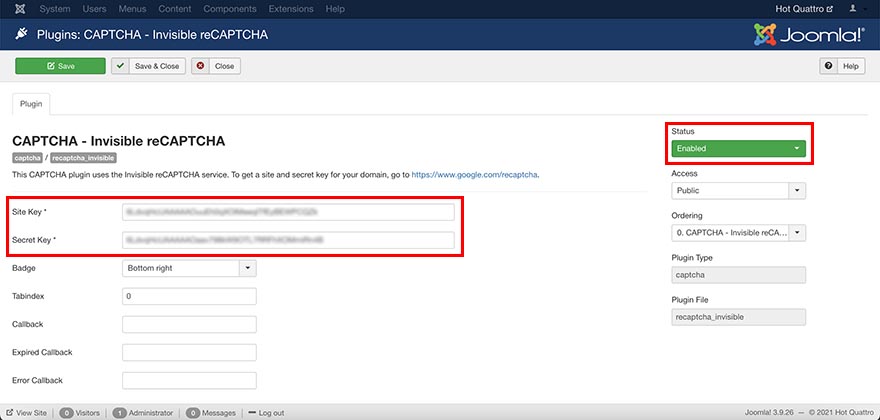
Task: Click into the Secret Key field
Action: coord(288,240)
